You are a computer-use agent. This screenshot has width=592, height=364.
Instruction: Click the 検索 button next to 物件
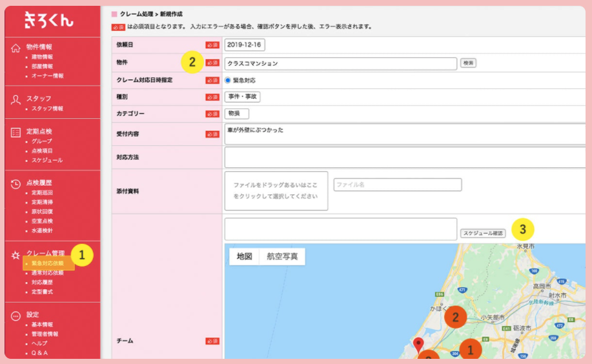tap(468, 63)
